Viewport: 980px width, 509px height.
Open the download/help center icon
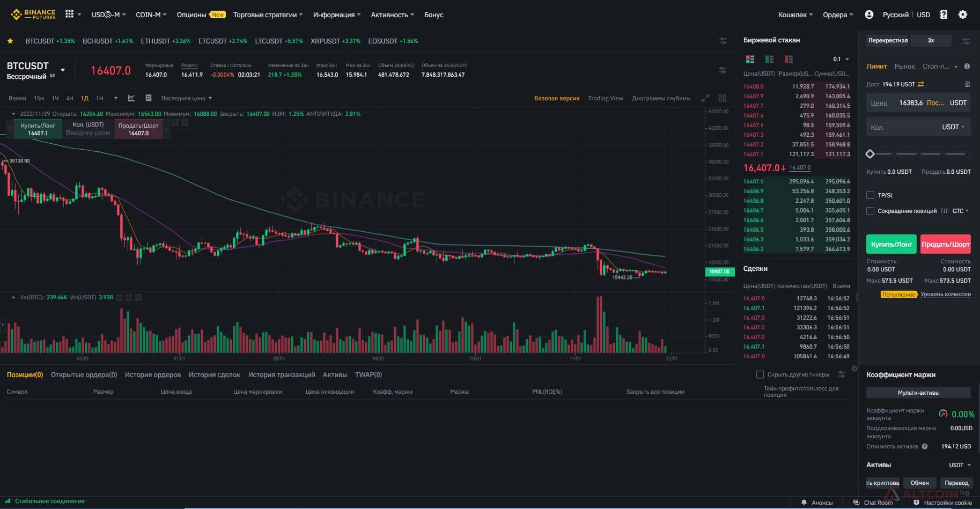(x=944, y=14)
